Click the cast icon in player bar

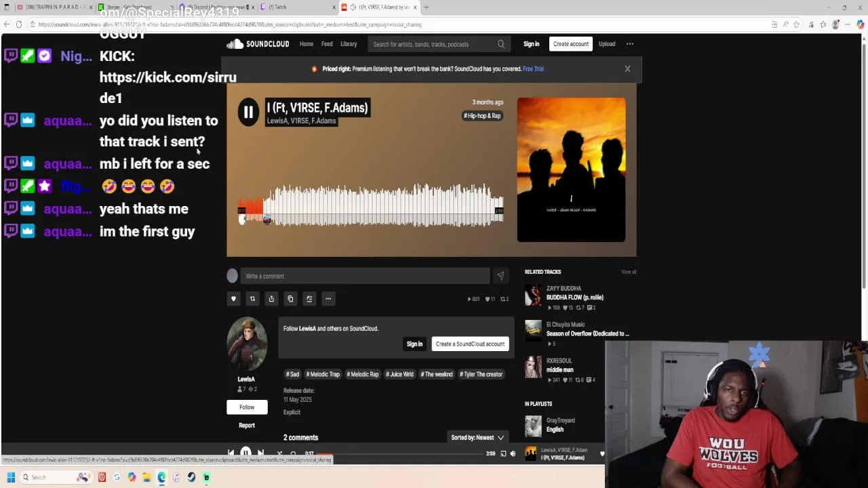coord(503,453)
